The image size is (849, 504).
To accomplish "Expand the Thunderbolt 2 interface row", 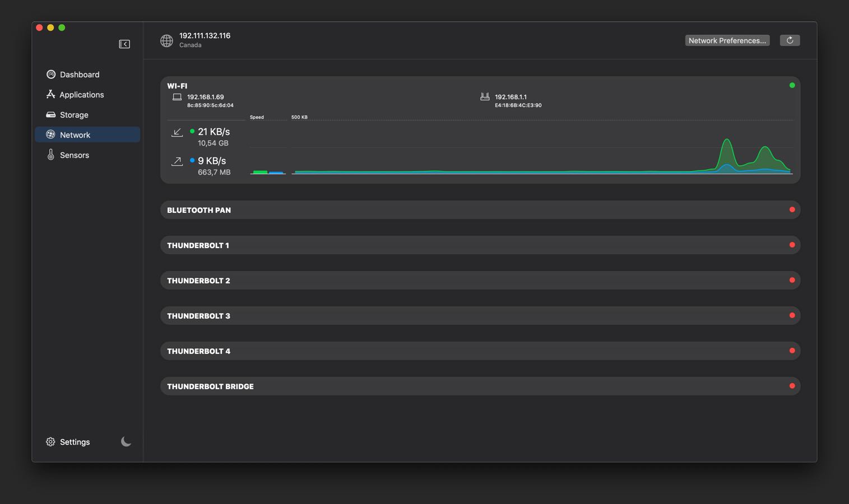I will click(480, 281).
